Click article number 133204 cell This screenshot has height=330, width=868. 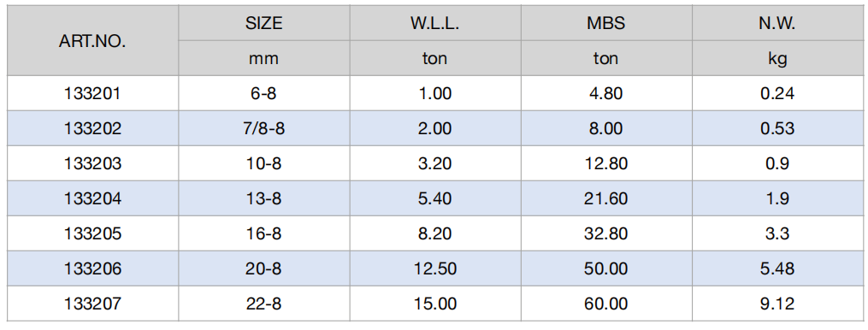(92, 199)
